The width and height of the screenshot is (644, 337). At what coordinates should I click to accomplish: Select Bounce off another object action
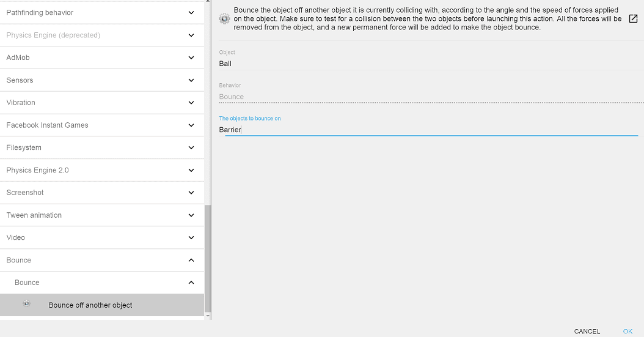click(90, 305)
